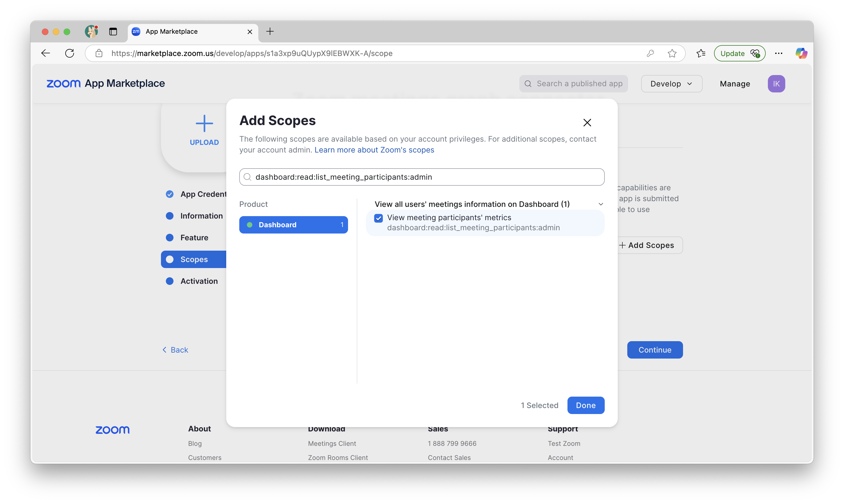
Task: Open the footer Account link
Action: point(560,458)
